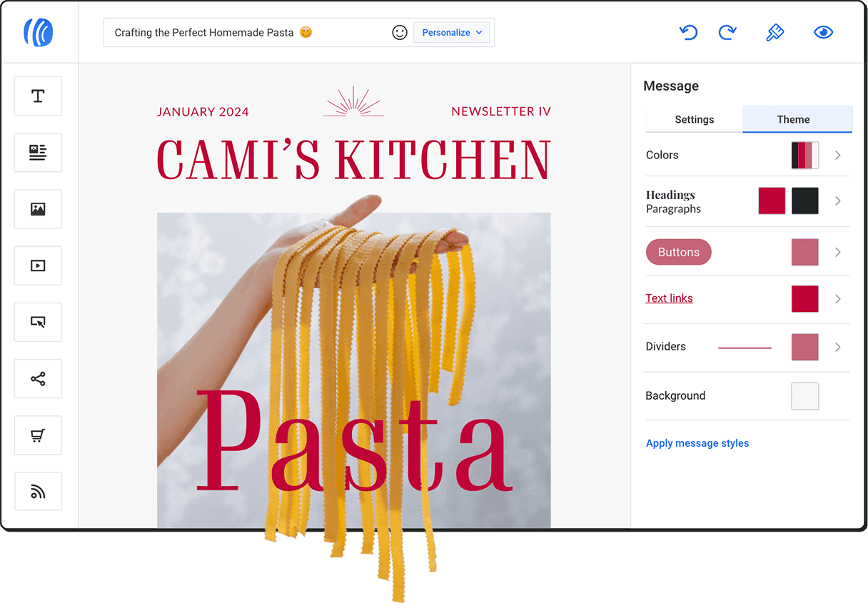
Task: Change the Text links color swatch
Action: pos(805,299)
